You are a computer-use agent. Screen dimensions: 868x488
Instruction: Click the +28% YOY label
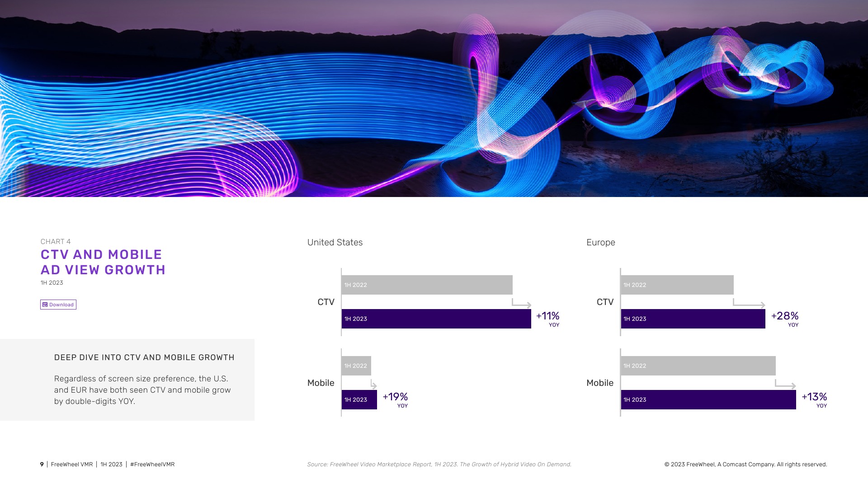click(x=785, y=318)
